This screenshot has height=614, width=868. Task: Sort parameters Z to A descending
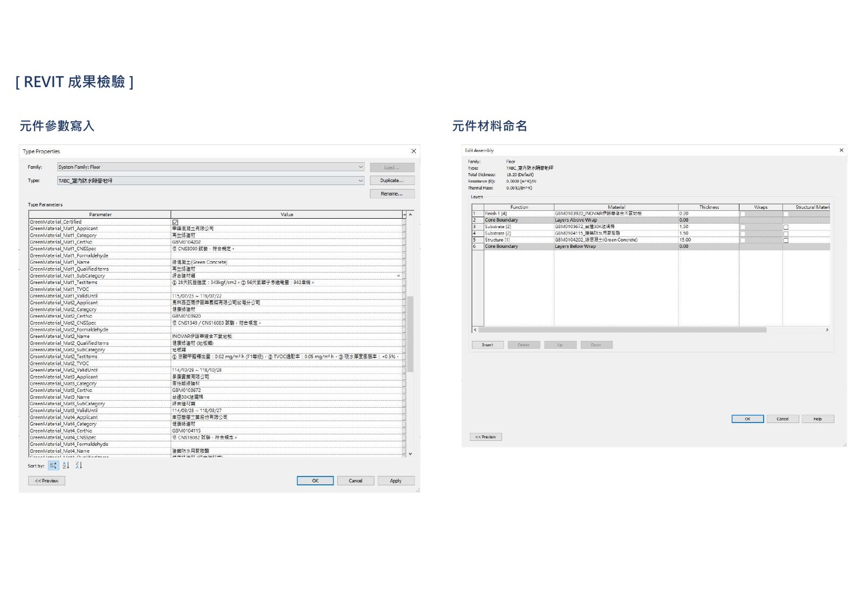79,465
